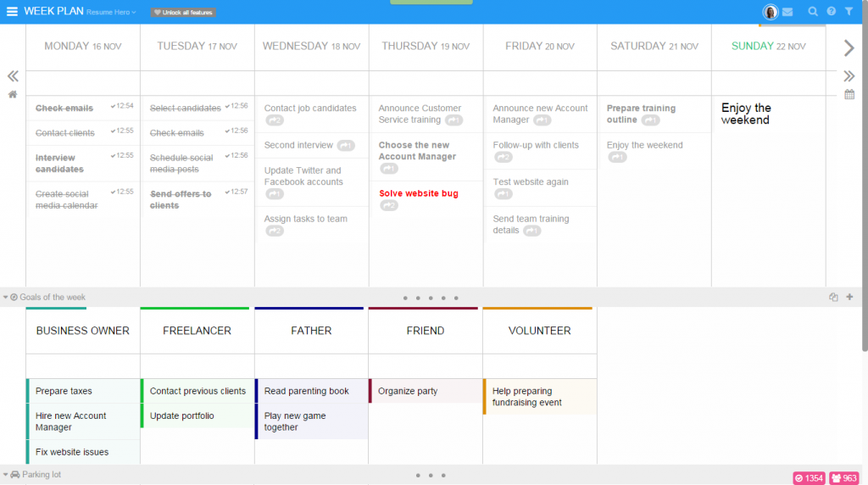This screenshot has height=485, width=868.
Task: Go to next week with right chevron
Action: 849,48
